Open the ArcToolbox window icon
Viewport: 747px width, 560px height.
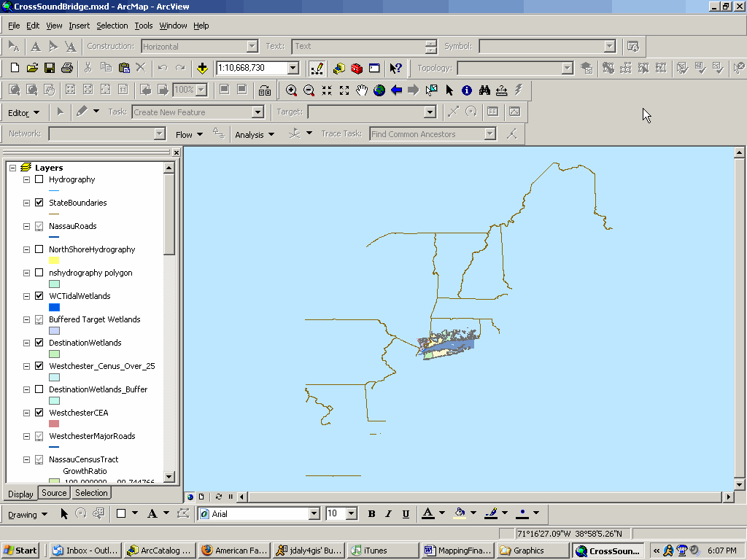pos(357,68)
